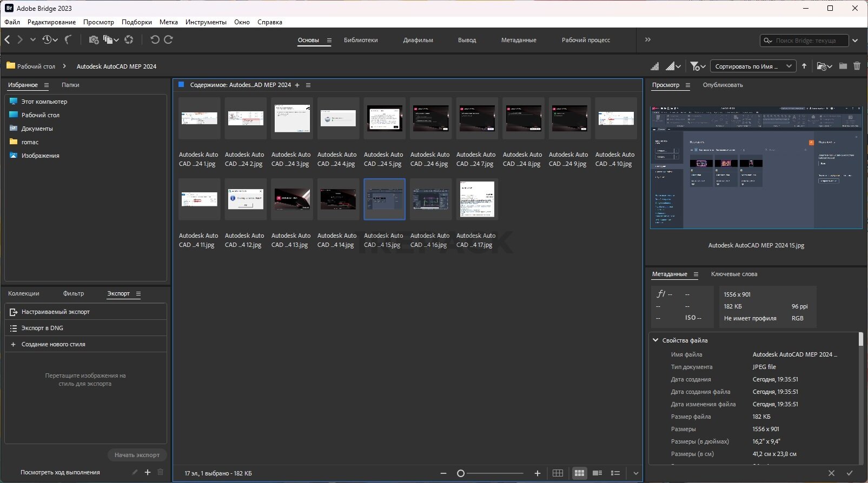This screenshot has height=483, width=868.
Task: Collapse the File Properties section
Action: pos(655,340)
